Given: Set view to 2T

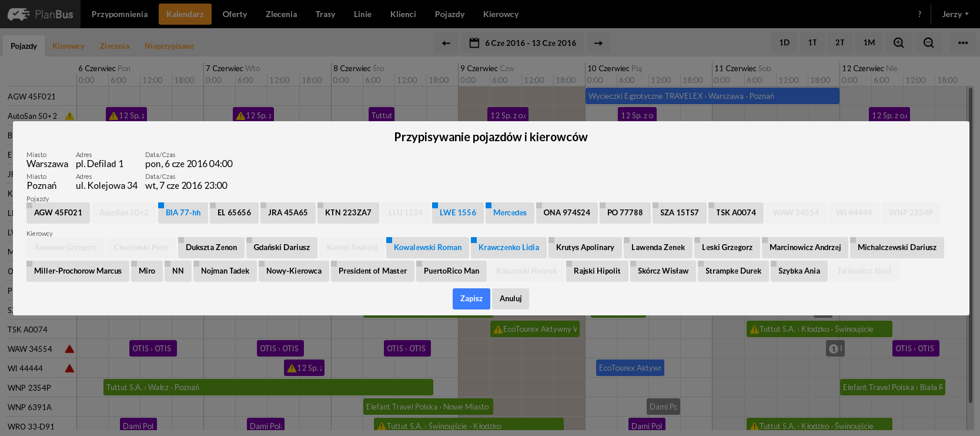Looking at the screenshot, I should (840, 43).
